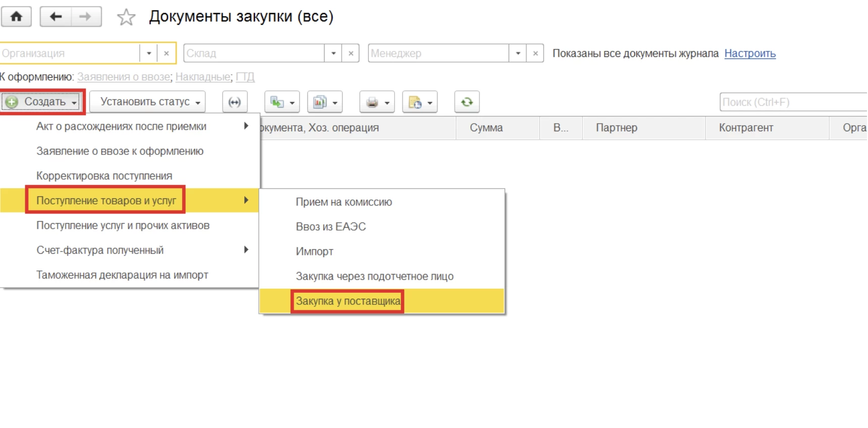Go back with the left arrow

(x=56, y=17)
